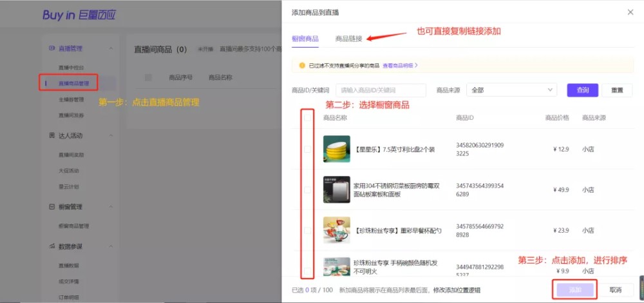Image resolution: width=644 pixels, height=303 pixels.
Task: Click the 橱窗管理 section title
Action: pos(70,207)
